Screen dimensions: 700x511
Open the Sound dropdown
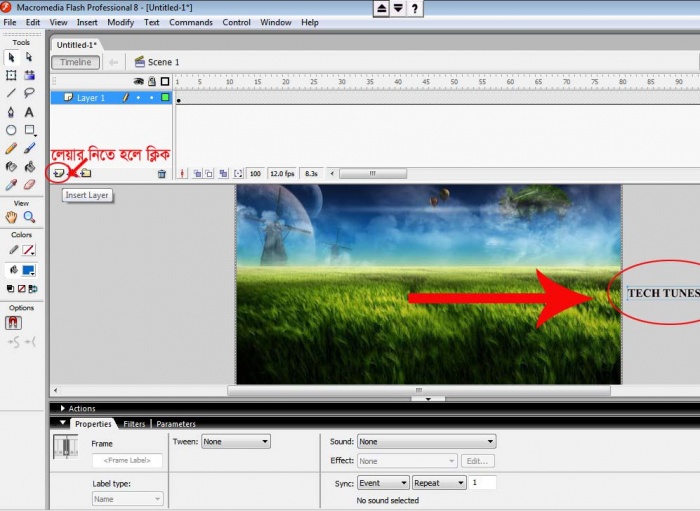click(426, 441)
